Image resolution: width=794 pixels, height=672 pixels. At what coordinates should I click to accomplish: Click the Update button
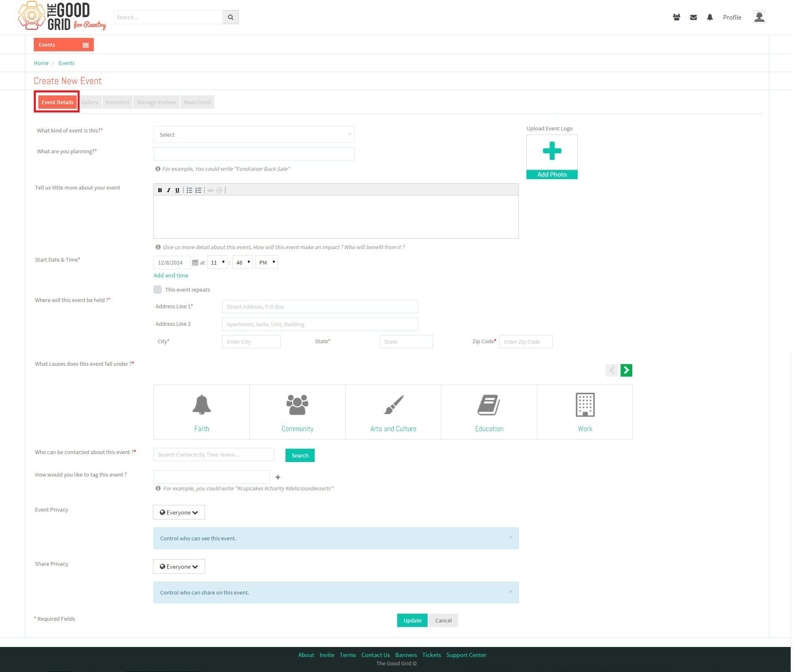pyautogui.click(x=412, y=620)
